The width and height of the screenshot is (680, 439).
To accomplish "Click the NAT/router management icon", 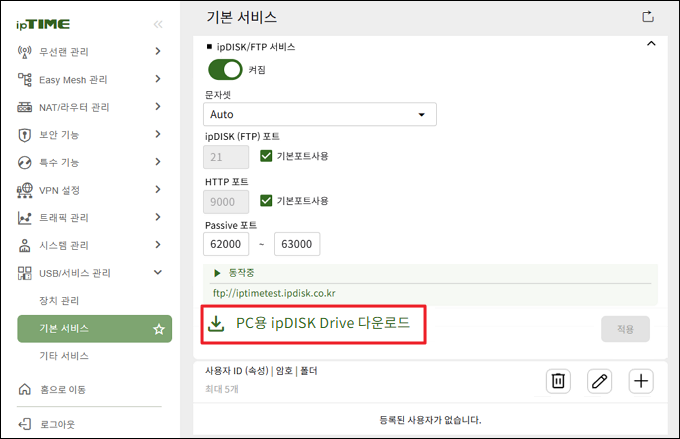I will point(24,107).
